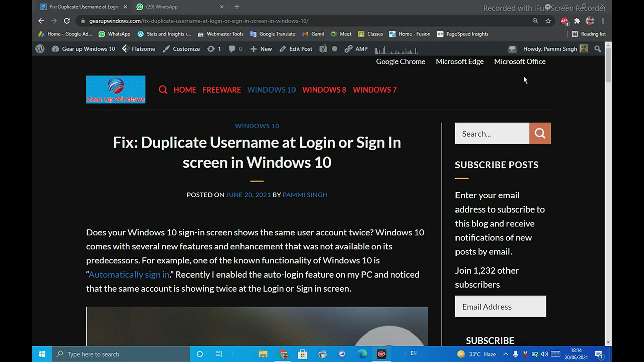
Task: Click the Gear Up Windows logo
Action: coord(116,89)
